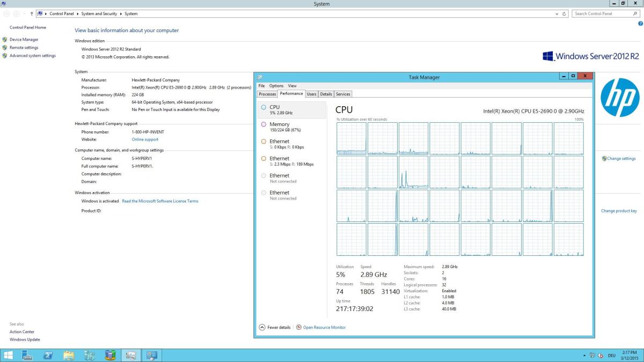644x362 pixels.
Task: Open Windows PowerShell from the taskbar
Action: [x=48, y=355]
